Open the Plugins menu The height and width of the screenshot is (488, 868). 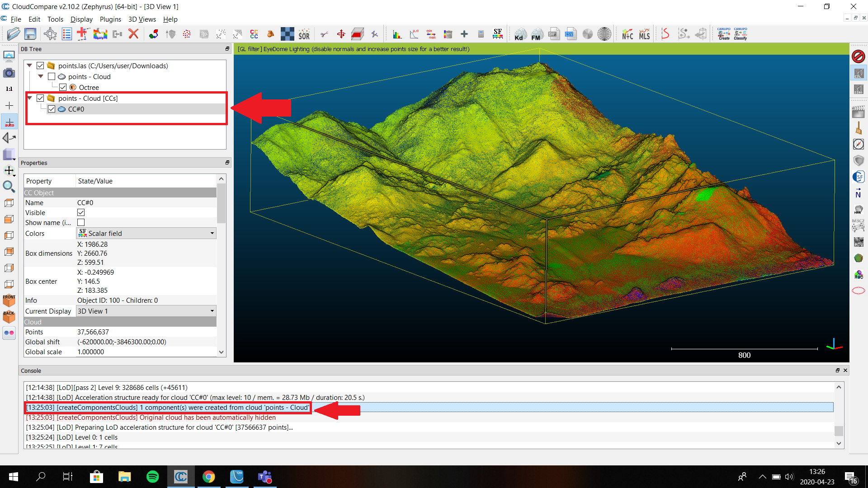(110, 19)
